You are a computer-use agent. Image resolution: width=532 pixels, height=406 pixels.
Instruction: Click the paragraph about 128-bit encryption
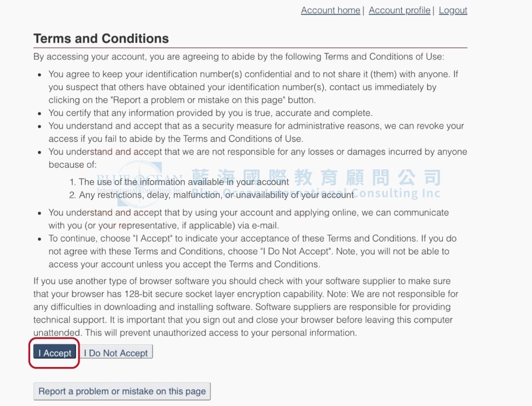(x=246, y=307)
